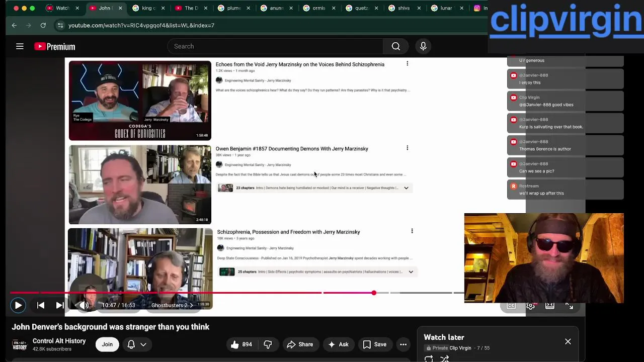This screenshot has width=644, height=362.
Task: Expand 25 chapters of Schizophrenia video
Action: (411, 272)
